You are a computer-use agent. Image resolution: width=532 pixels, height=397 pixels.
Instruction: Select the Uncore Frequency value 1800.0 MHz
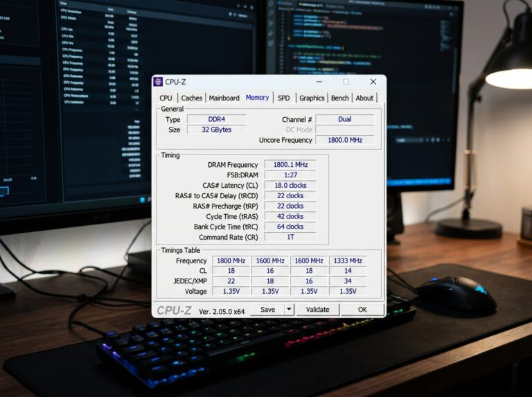[345, 140]
